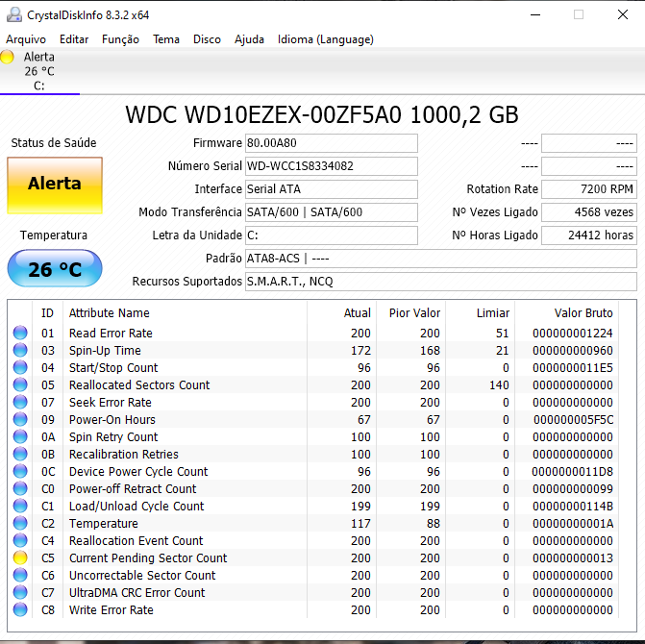
Task: Click the blue status icon for Start/Stop Count
Action: point(20,367)
